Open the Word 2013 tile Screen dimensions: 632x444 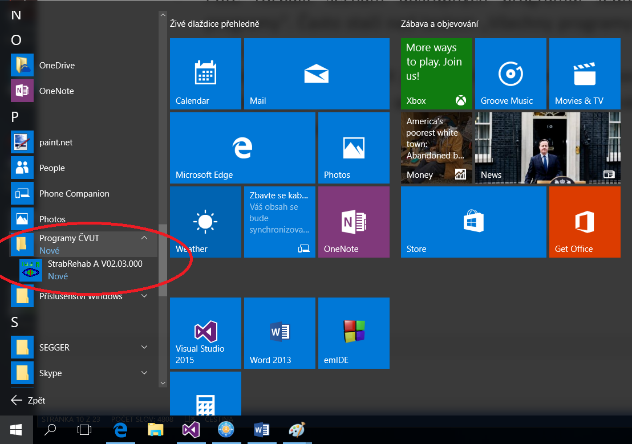(x=279, y=333)
